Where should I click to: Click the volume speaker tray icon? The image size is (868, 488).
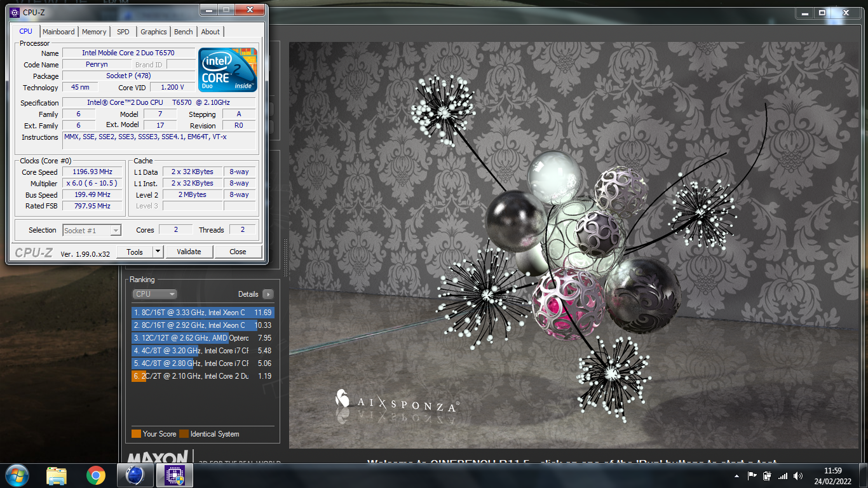point(798,476)
